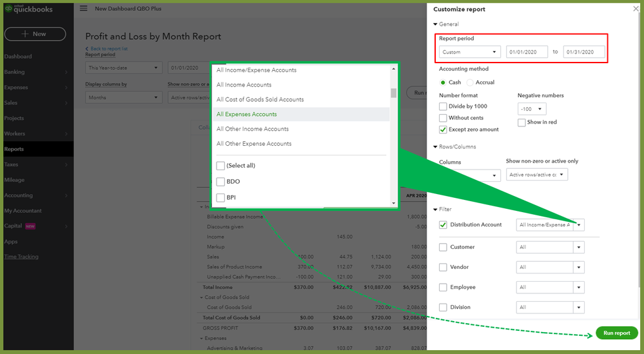Image resolution: width=644 pixels, height=354 pixels.
Task: Open the Columns dropdown
Action: pos(470,175)
